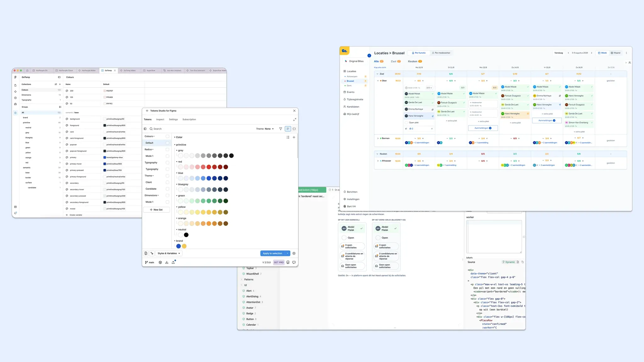Switch planner to Maand view

tap(616, 53)
